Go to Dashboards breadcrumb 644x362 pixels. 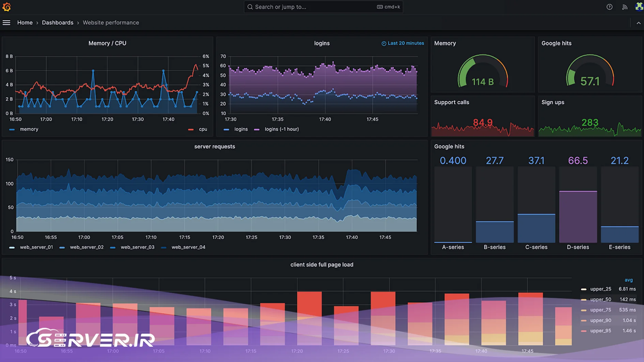point(58,22)
